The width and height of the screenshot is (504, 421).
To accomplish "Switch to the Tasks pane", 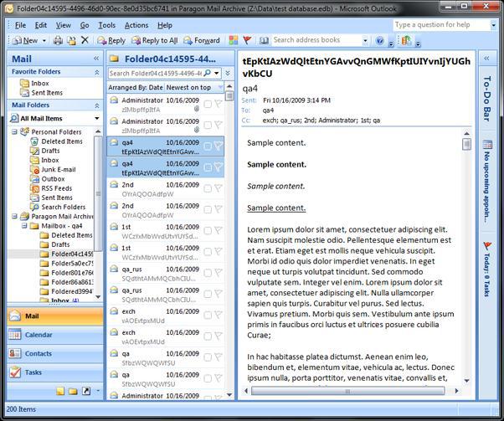I will pos(55,372).
